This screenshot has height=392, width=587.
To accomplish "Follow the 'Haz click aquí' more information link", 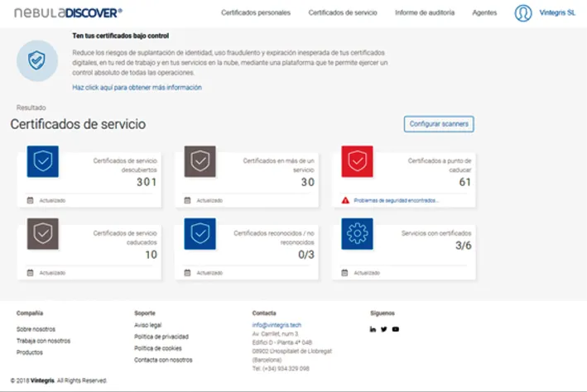I will click(x=137, y=87).
